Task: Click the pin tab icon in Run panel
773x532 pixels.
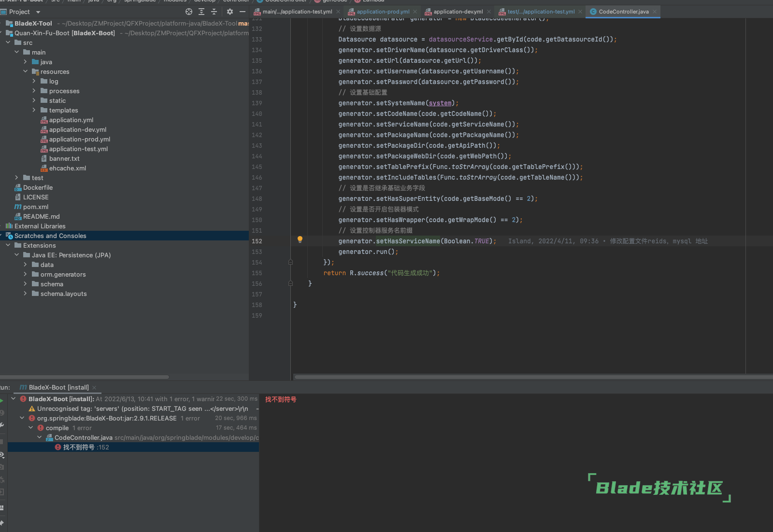Action: (2, 523)
